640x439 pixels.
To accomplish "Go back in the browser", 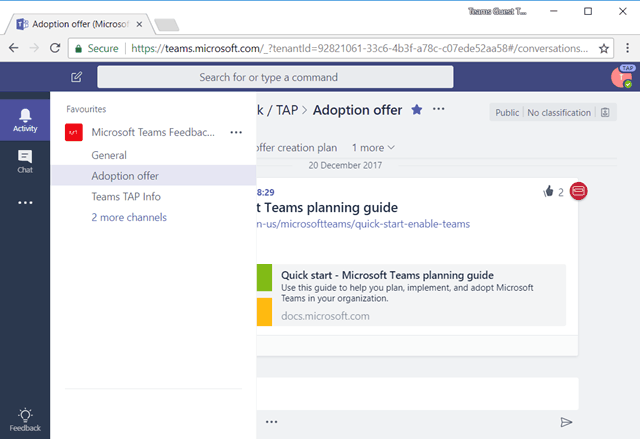I will point(13,48).
